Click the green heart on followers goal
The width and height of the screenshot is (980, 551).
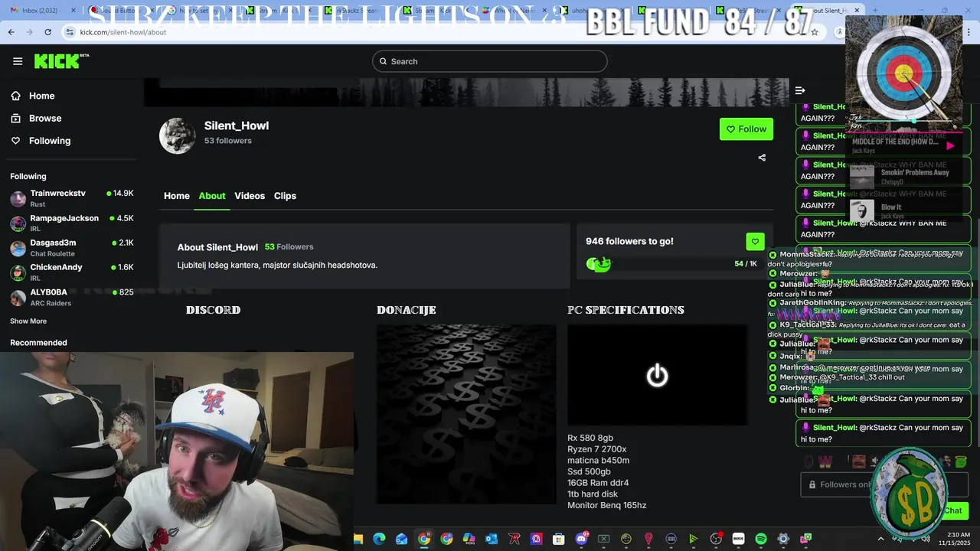(755, 241)
